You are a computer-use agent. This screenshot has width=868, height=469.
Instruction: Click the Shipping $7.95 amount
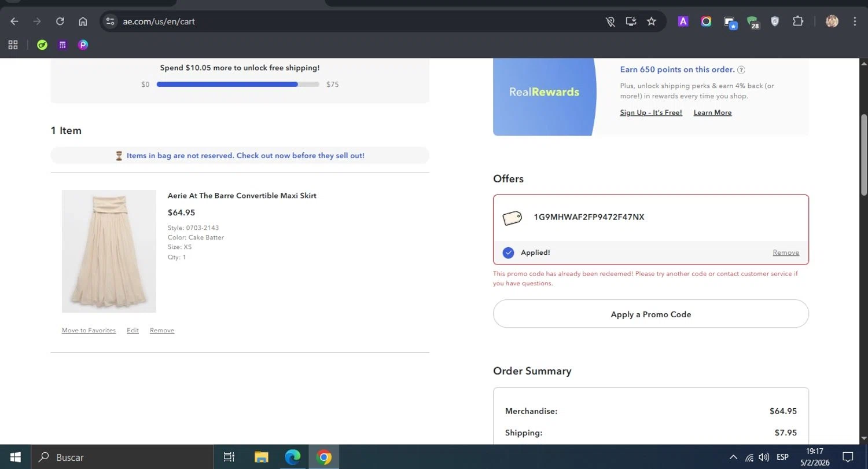[786, 433]
